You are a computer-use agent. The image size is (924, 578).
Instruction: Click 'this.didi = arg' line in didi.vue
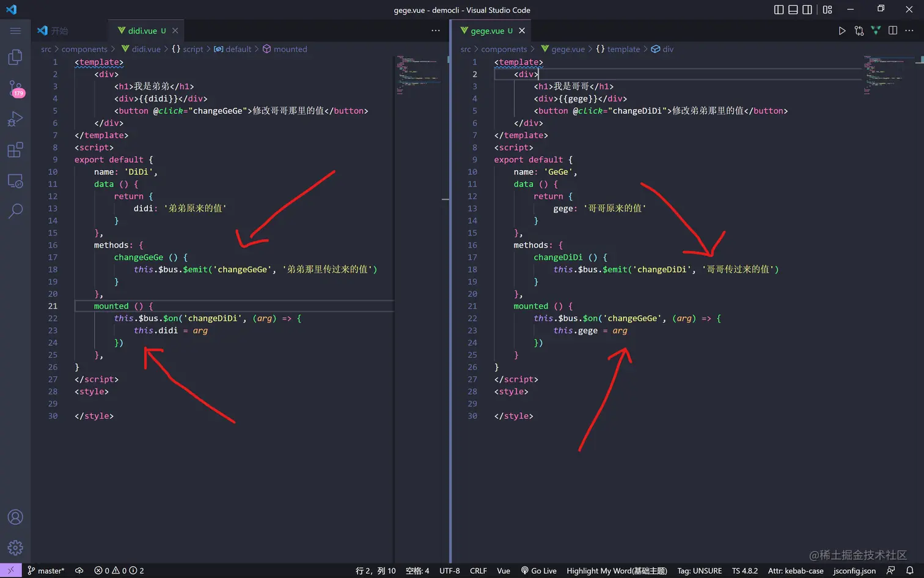point(171,331)
